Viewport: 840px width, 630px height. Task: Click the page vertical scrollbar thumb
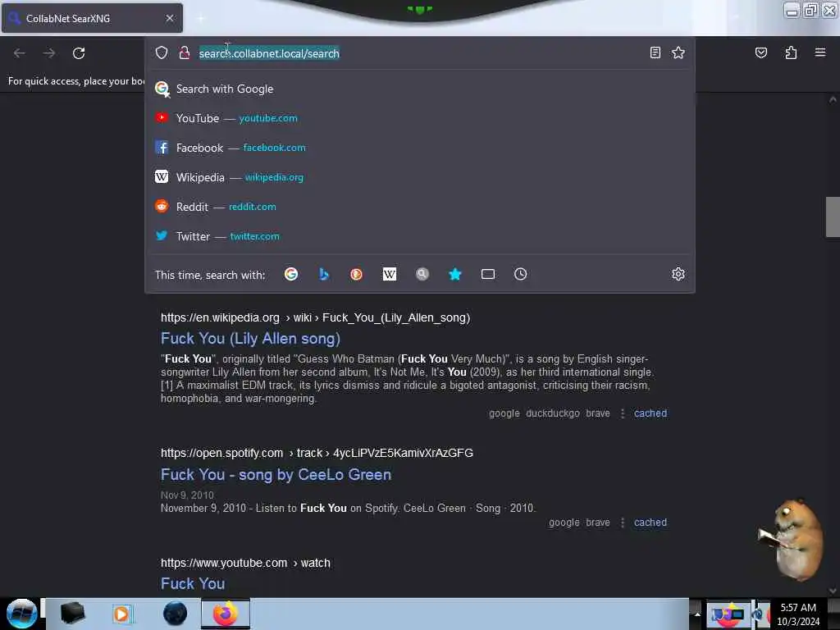[832, 217]
